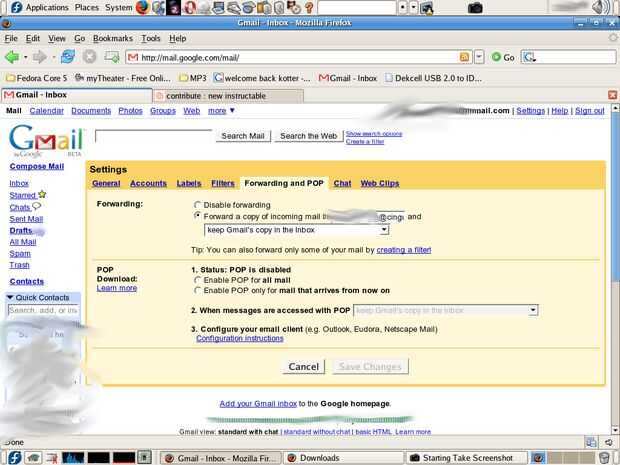Click the 'creating a filter' link
This screenshot has width=620, height=465.
tap(404, 250)
